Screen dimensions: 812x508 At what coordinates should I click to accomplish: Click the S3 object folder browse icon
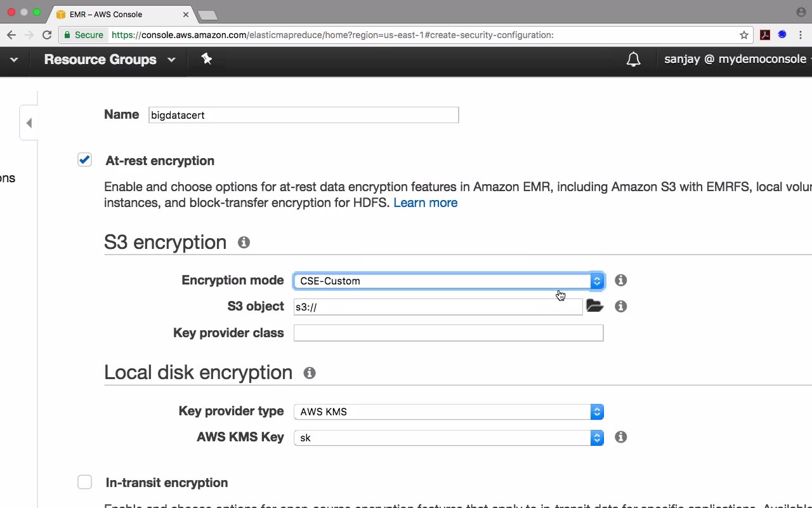594,306
